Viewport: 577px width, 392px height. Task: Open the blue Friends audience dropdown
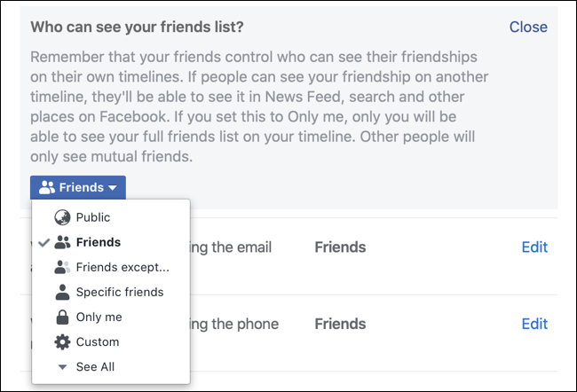(x=78, y=188)
